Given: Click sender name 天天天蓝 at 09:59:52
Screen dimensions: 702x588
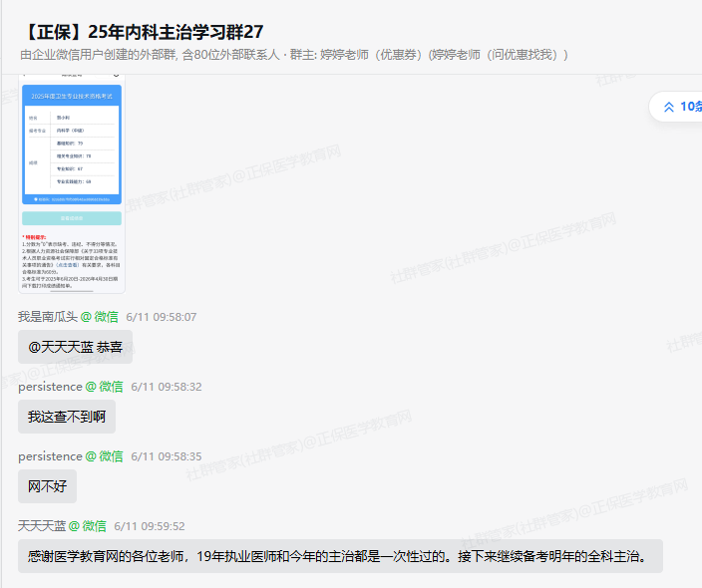Looking at the screenshot, I should [x=42, y=526].
